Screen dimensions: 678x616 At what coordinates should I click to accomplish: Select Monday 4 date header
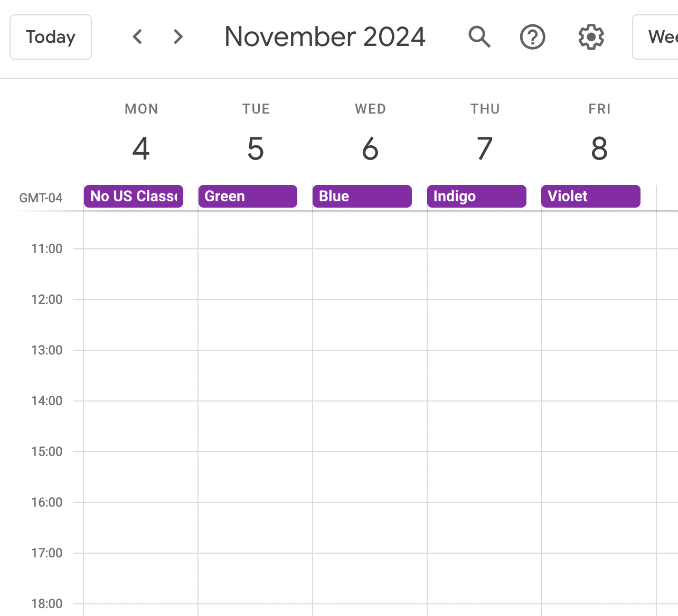click(x=141, y=148)
